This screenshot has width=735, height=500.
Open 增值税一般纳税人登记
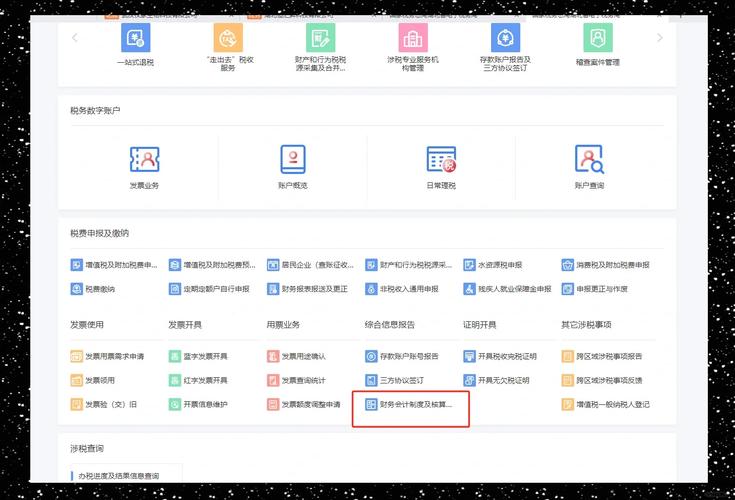tap(606, 404)
